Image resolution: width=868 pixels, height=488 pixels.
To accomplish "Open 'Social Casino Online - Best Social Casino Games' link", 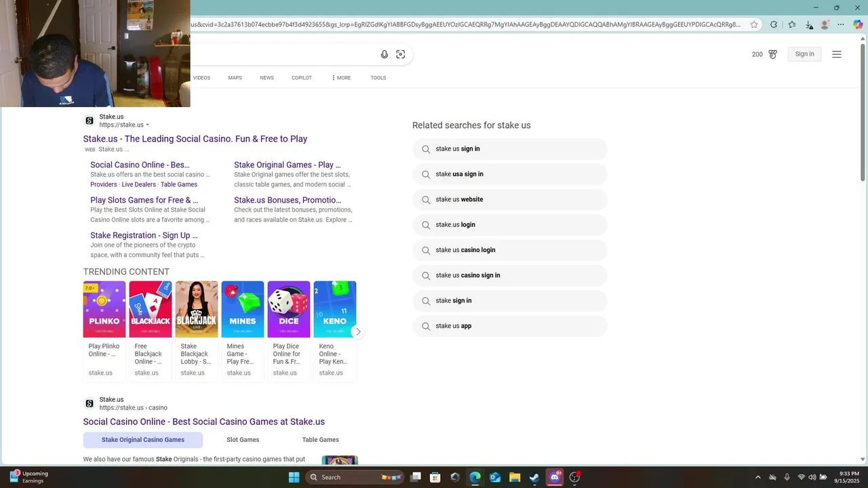I will coord(204,422).
